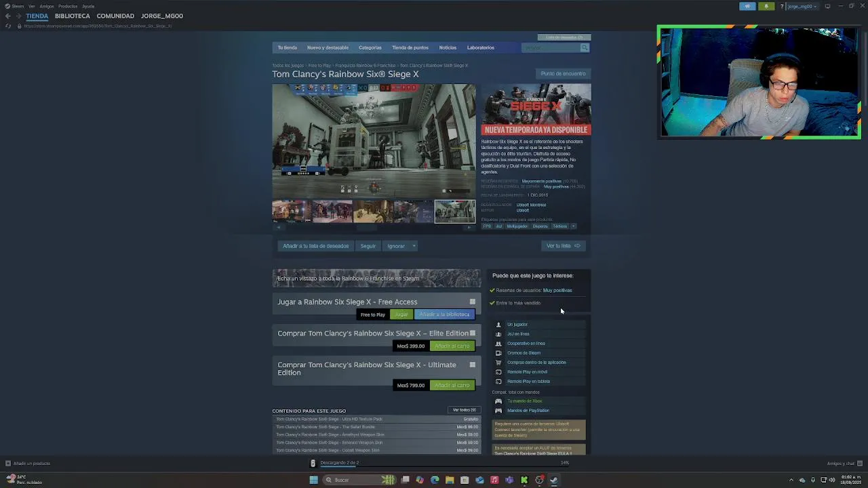Open the Ignorar dropdown arrow
The width and height of the screenshot is (868, 488).
tap(414, 246)
